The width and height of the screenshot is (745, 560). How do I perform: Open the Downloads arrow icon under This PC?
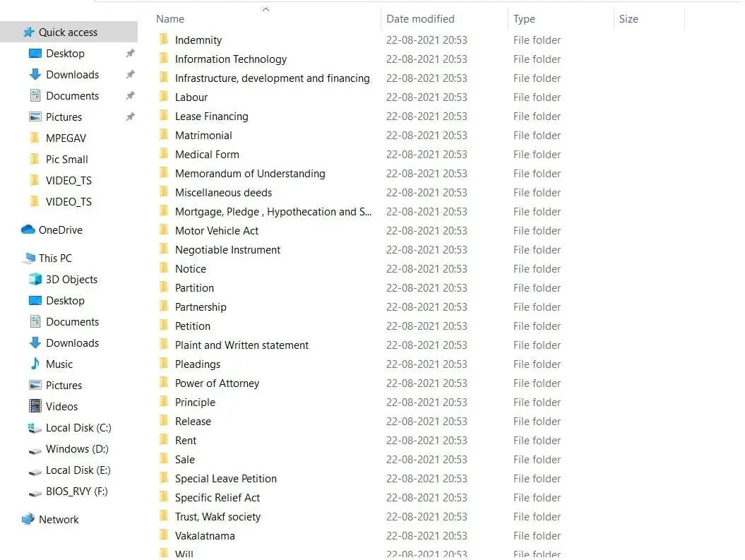(35, 342)
